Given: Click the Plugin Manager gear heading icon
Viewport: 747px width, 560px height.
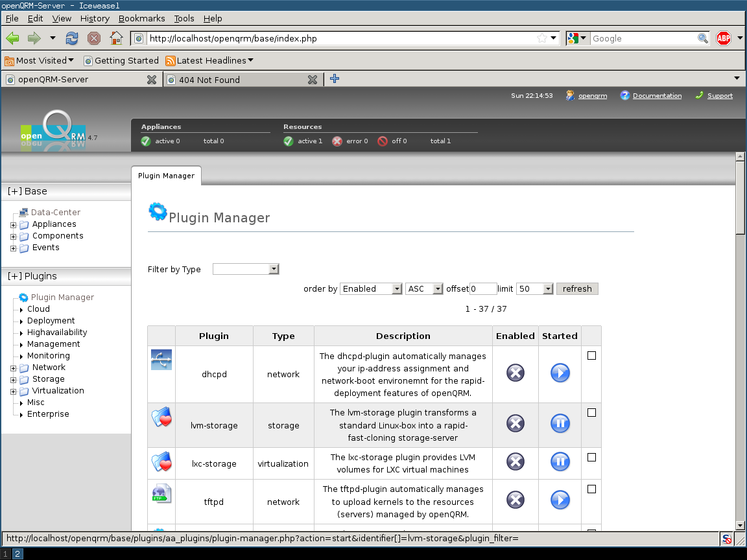Looking at the screenshot, I should pyautogui.click(x=158, y=212).
